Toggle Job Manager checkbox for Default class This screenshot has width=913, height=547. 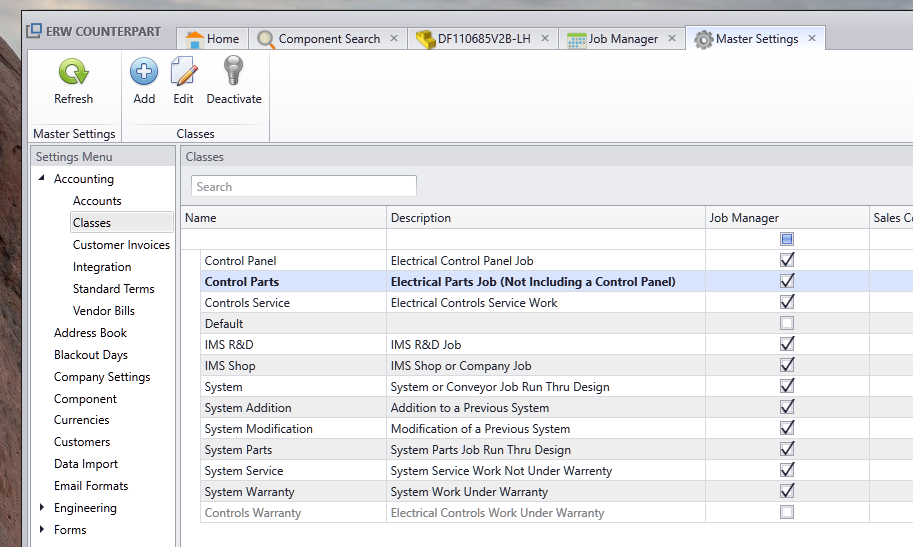click(x=787, y=324)
